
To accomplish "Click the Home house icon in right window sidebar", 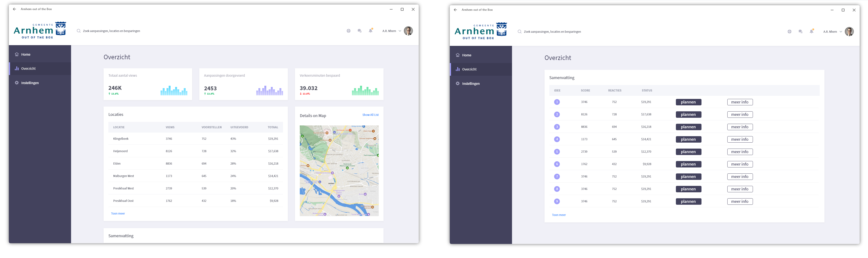I will click(x=457, y=55).
